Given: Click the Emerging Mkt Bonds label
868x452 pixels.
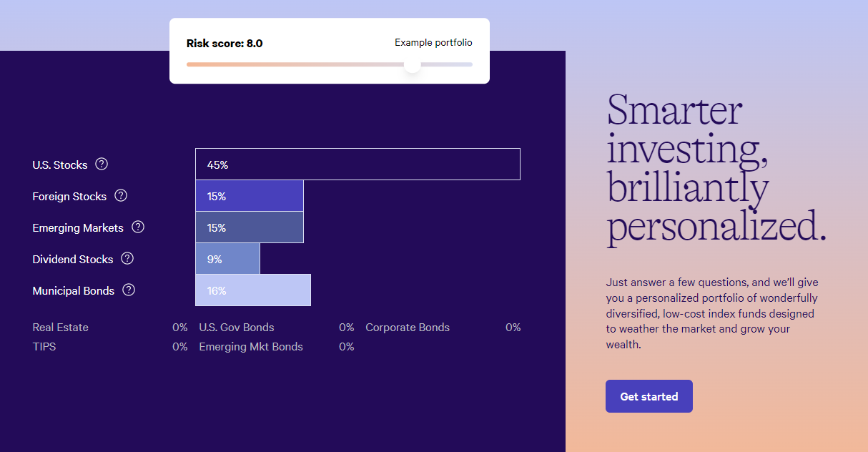Looking at the screenshot, I should 251,347.
